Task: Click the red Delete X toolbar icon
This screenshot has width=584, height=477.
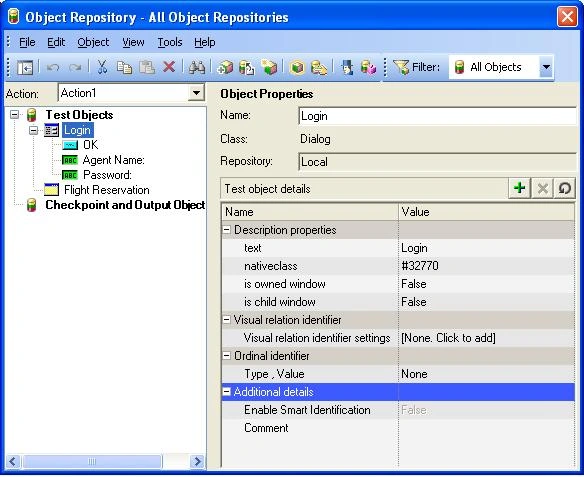Action: point(169,67)
